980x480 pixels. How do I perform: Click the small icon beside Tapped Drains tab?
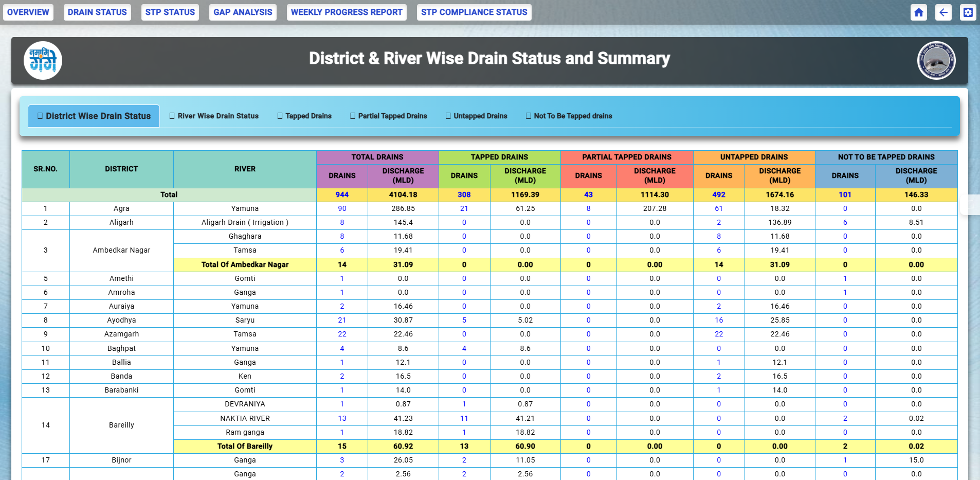tap(280, 116)
